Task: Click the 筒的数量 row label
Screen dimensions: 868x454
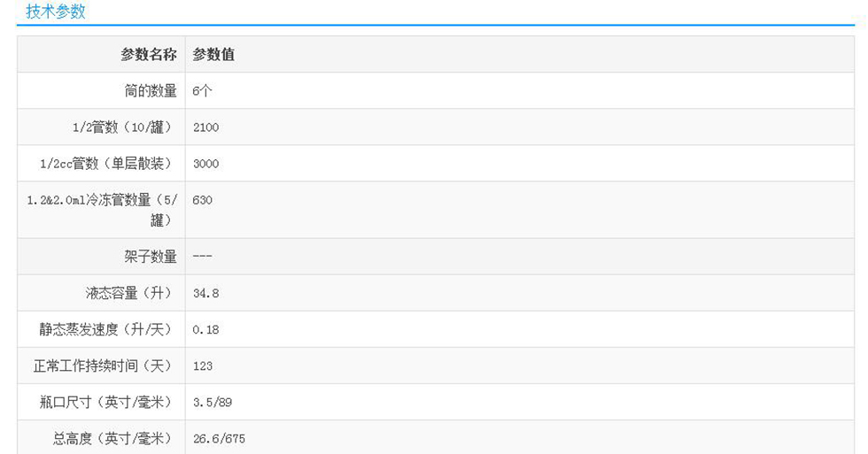Action: (x=151, y=91)
